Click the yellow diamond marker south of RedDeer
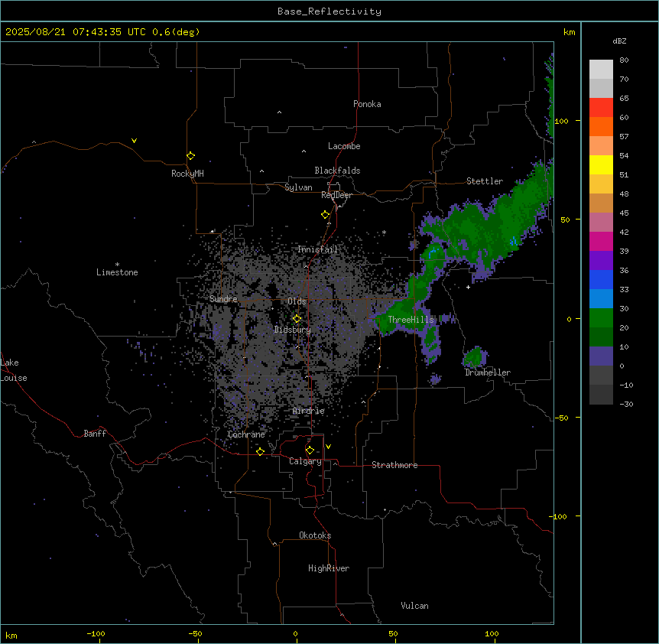Screen dimensions: 659x644 [x=325, y=215]
